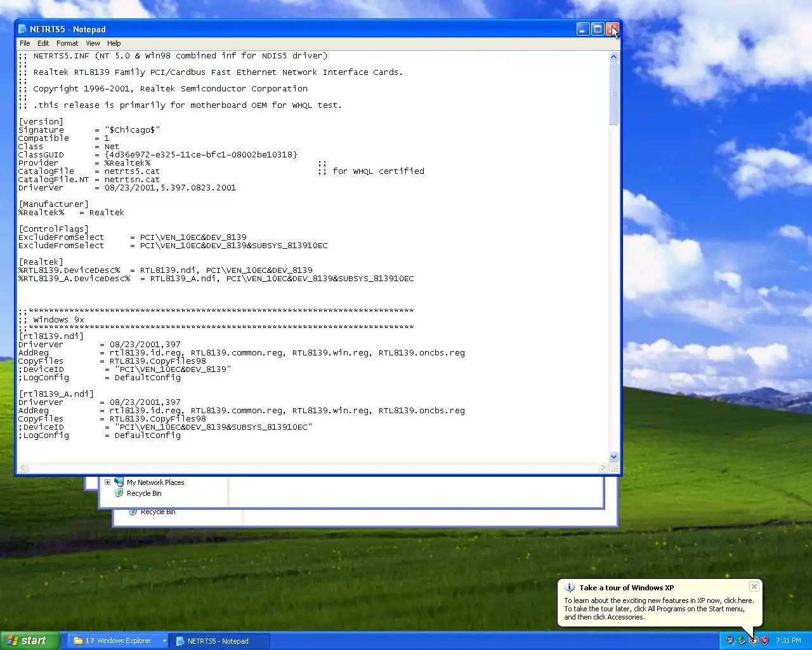Click the ClassGUID value text
Screen dimensions: 812x650
(201, 155)
